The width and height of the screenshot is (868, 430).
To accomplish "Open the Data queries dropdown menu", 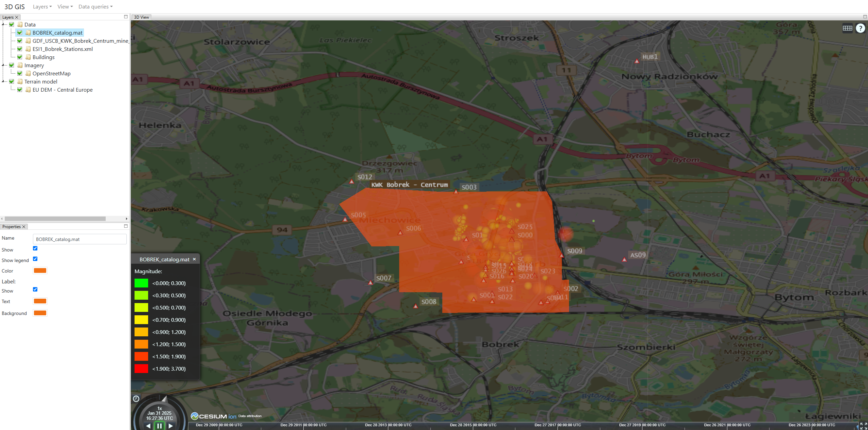I will 95,7.
